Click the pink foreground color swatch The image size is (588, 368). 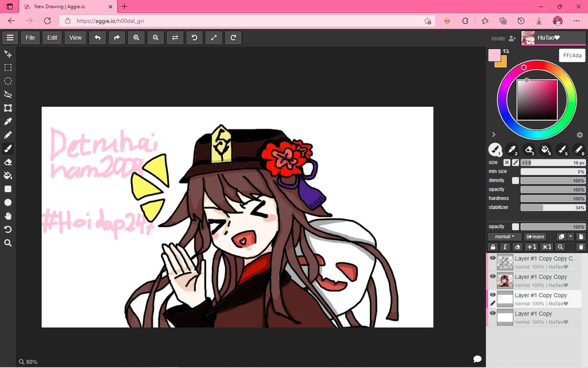pos(494,55)
